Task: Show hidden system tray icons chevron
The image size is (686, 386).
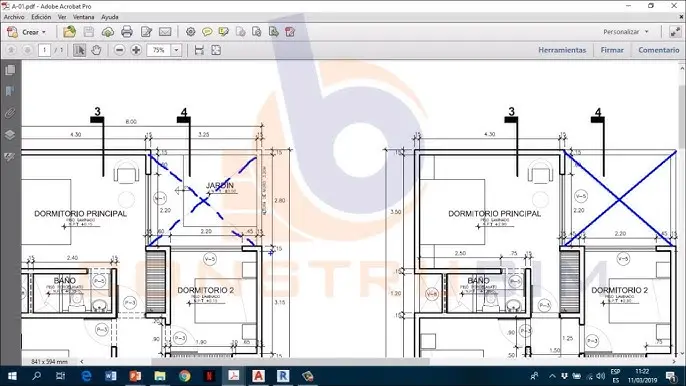Action: click(552, 376)
